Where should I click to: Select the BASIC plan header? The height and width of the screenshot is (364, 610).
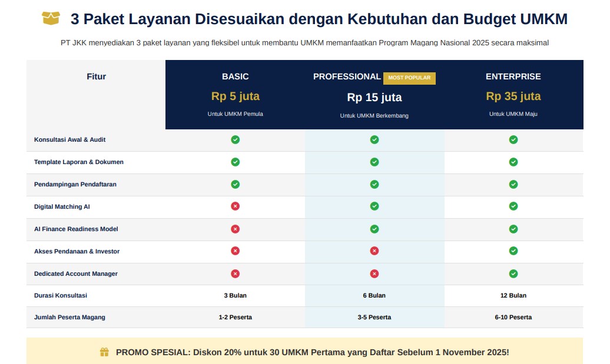[235, 76]
